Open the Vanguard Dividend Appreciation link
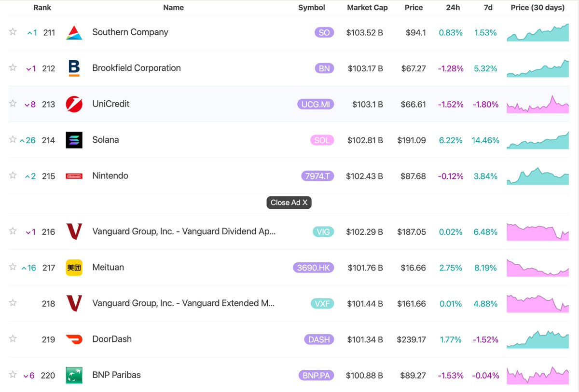The height and width of the screenshot is (392, 579). click(184, 231)
